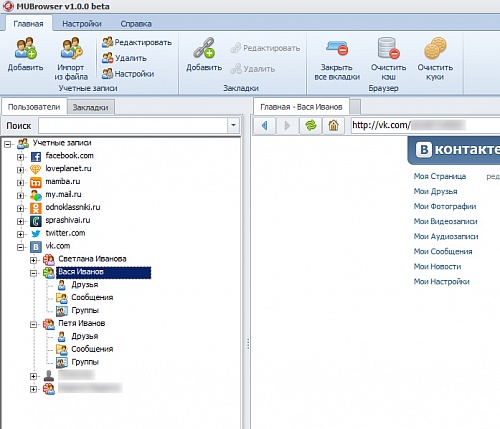Refresh the page with green arrows icon
Viewport: 500px width, 429px height.
(311, 126)
